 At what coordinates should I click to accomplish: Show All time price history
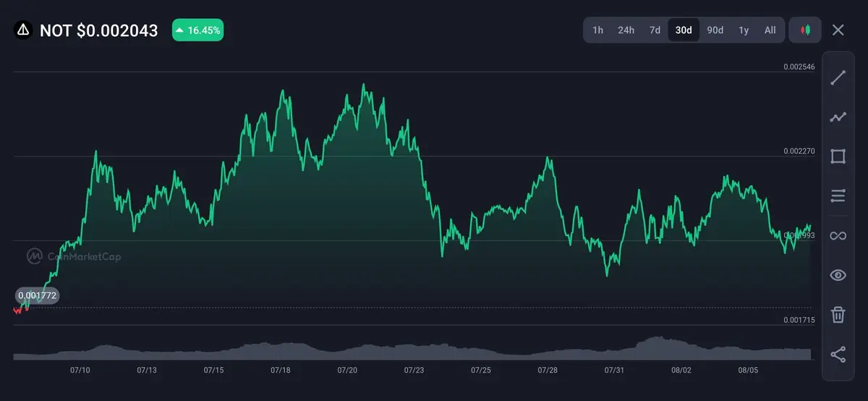point(770,30)
